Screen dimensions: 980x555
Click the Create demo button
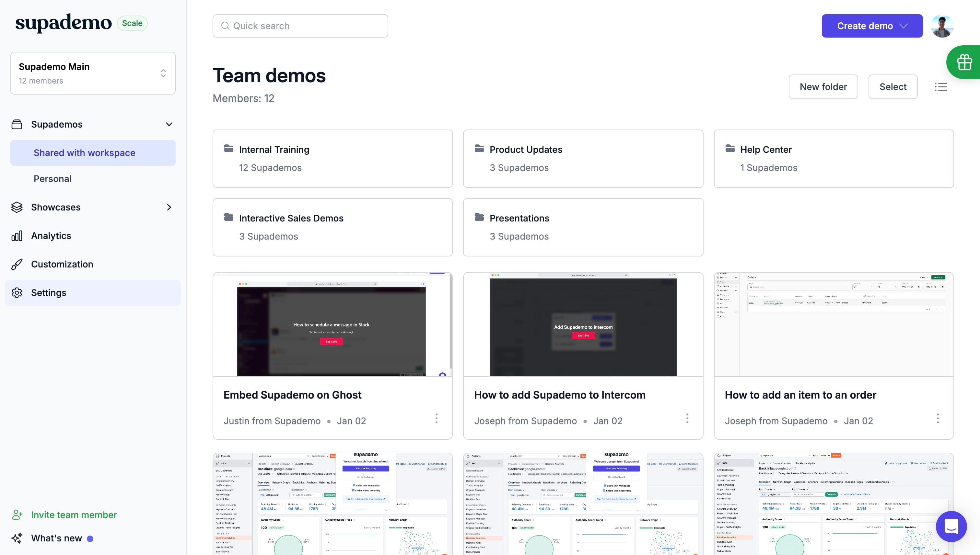(872, 26)
